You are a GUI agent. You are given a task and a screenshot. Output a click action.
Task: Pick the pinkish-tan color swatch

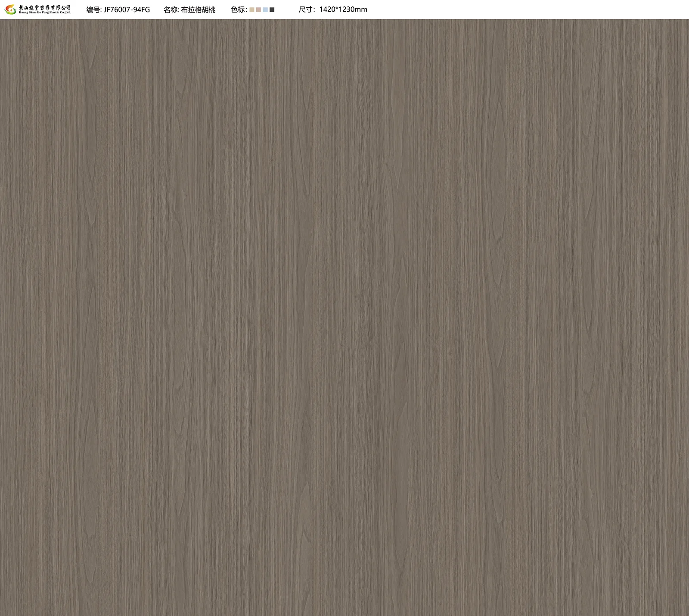[x=258, y=9]
